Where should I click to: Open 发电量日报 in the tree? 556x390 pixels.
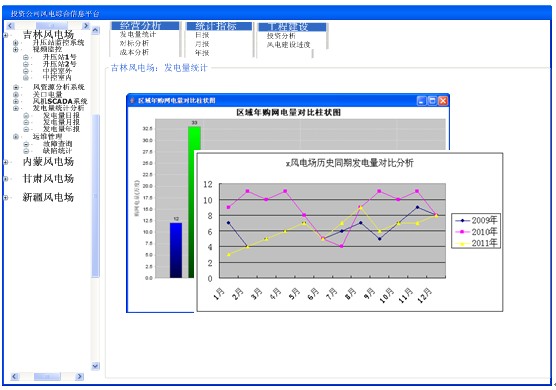tap(61, 115)
